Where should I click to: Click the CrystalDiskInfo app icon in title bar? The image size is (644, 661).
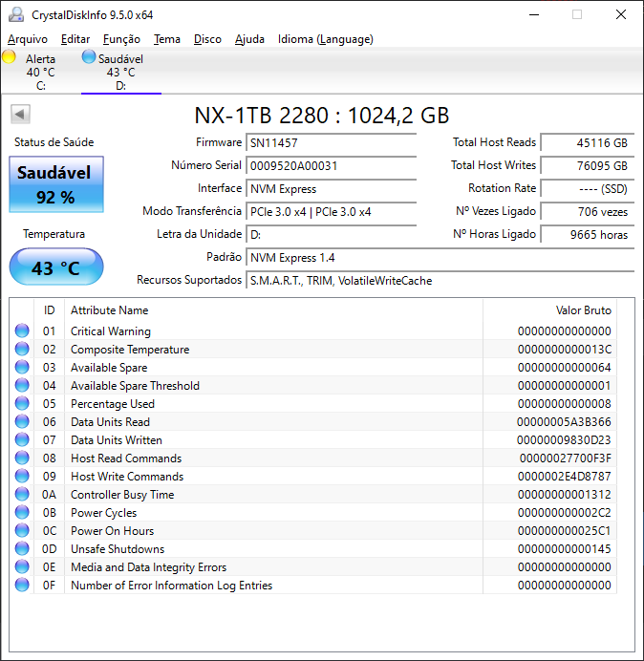tap(16, 14)
